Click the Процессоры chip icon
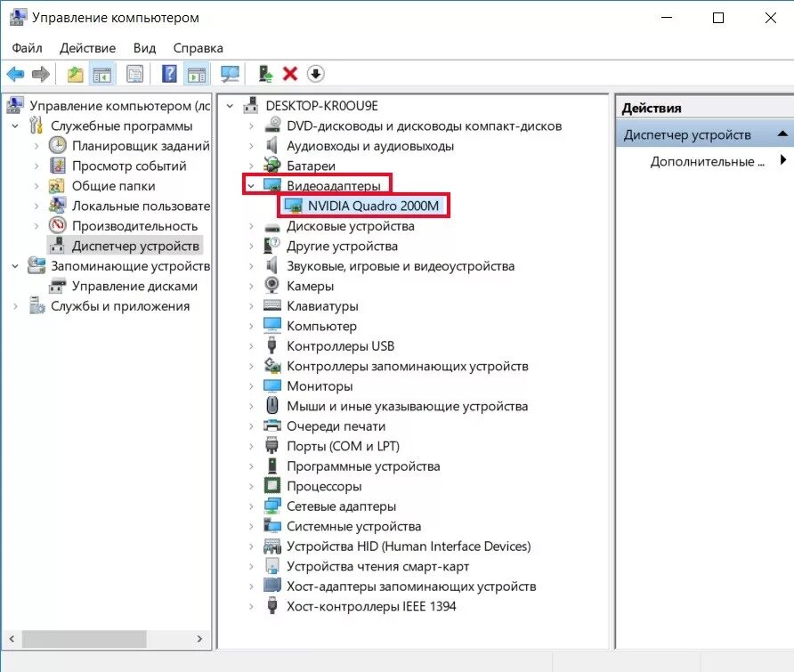The height and width of the screenshot is (672, 794). [271, 486]
